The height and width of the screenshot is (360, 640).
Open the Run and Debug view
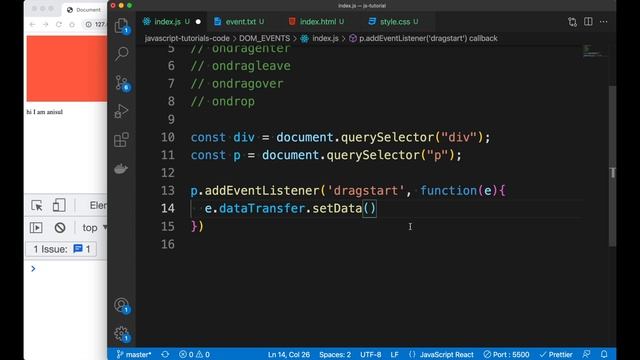[122, 111]
